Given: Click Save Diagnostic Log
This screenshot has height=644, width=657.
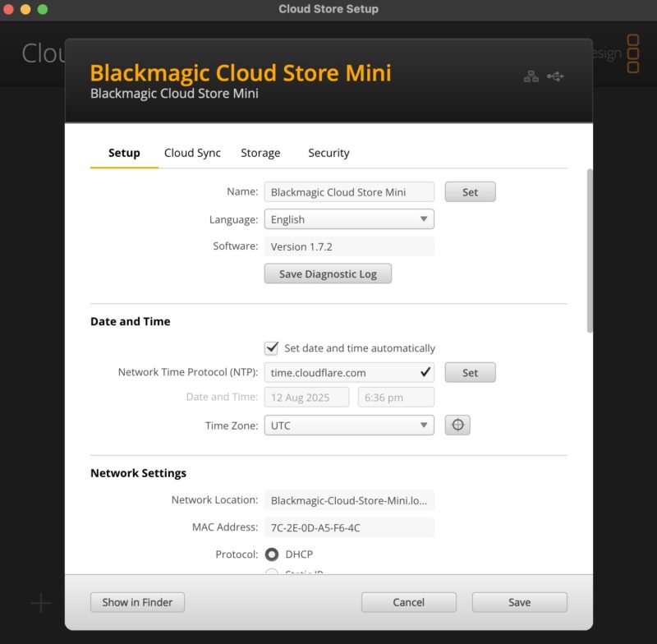Looking at the screenshot, I should [328, 273].
